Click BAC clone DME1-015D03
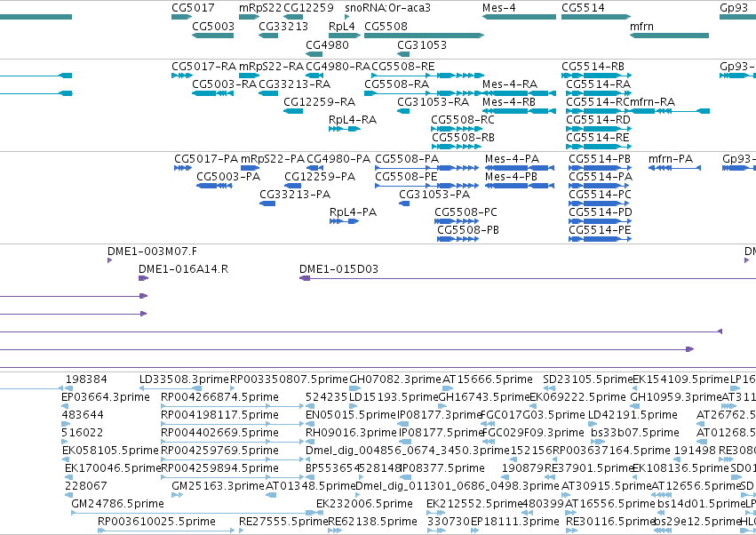This screenshot has height=535, width=756. coord(528,278)
